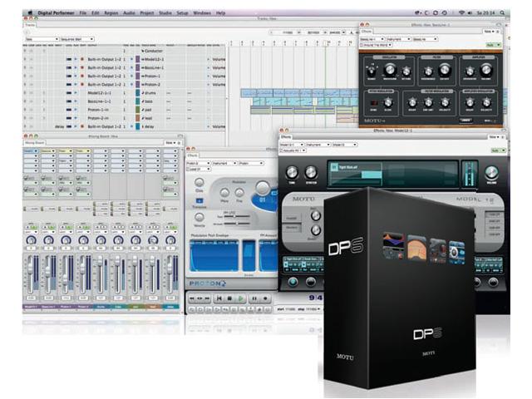Screen dimensions: 532x399
Task: Open Around The World preset dropdown in BassLine
Action: click(x=376, y=45)
